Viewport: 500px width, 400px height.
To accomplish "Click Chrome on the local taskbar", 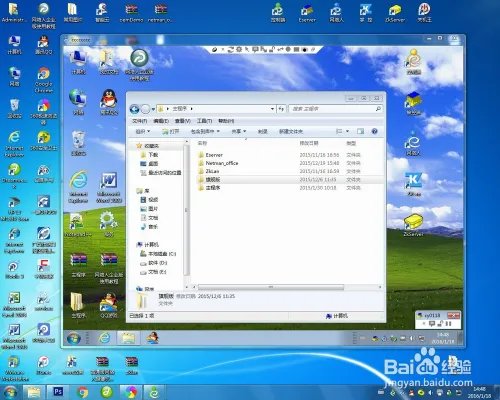I will tap(82, 392).
